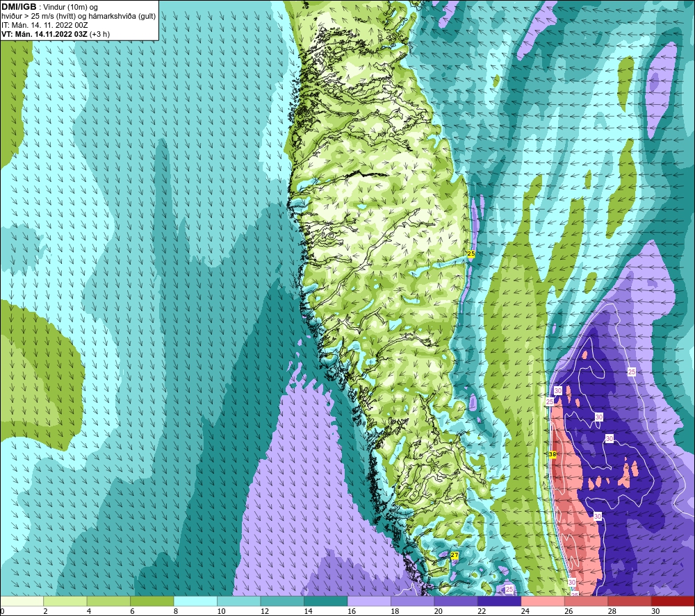Image resolution: width=695 pixels, height=616 pixels.
Task: Select the 6–8 m/s olive green legend swatch
Action: (152, 601)
